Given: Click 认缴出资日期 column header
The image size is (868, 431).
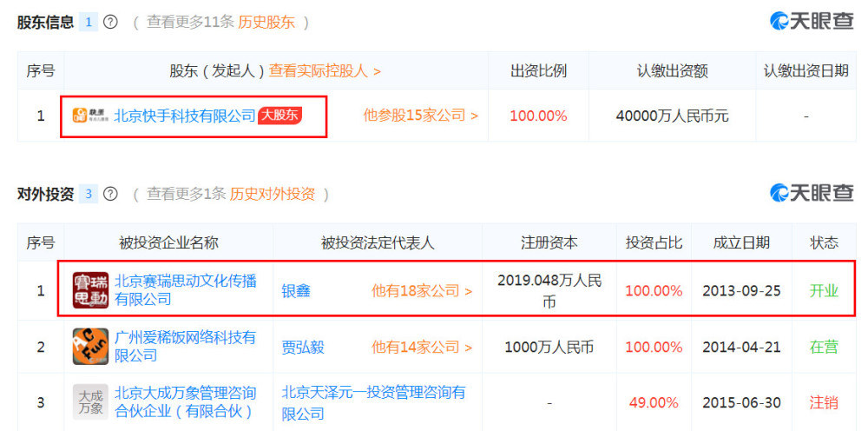Looking at the screenshot, I should (806, 71).
